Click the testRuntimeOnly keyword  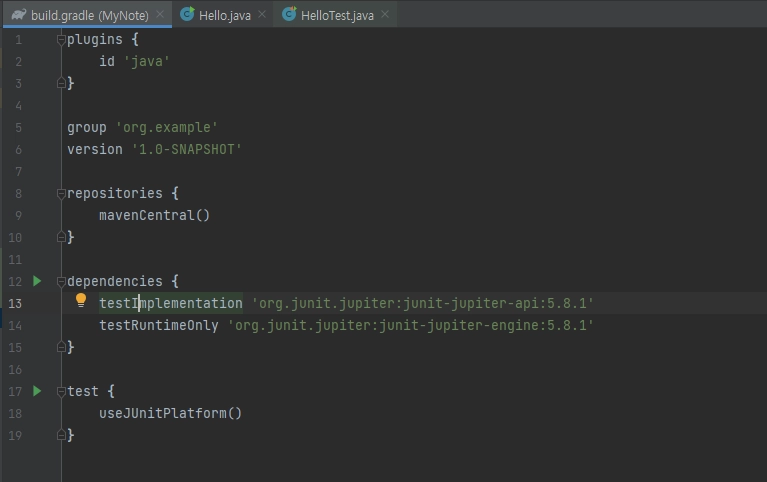[159, 325]
